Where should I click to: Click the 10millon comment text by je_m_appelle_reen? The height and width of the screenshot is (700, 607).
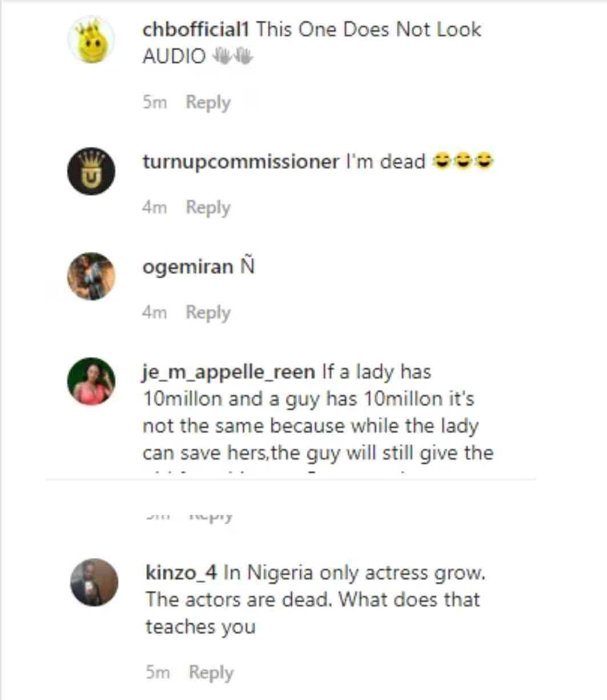[x=318, y=412]
